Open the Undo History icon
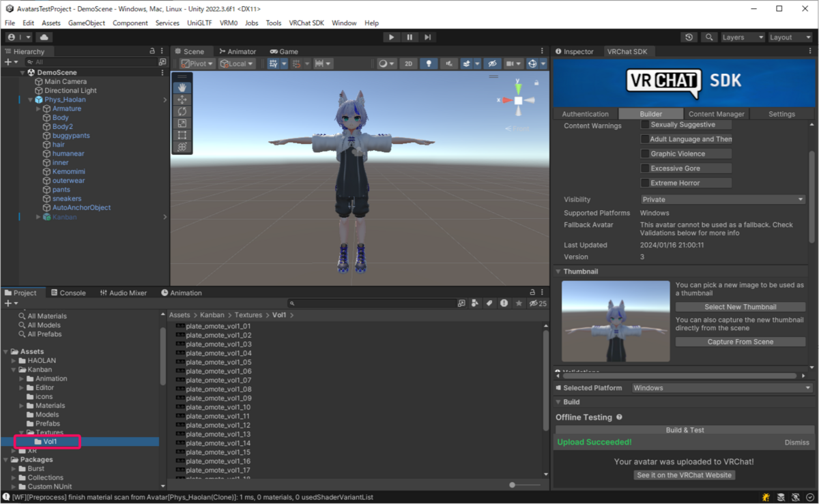The width and height of the screenshot is (819, 504). pyautogui.click(x=689, y=38)
